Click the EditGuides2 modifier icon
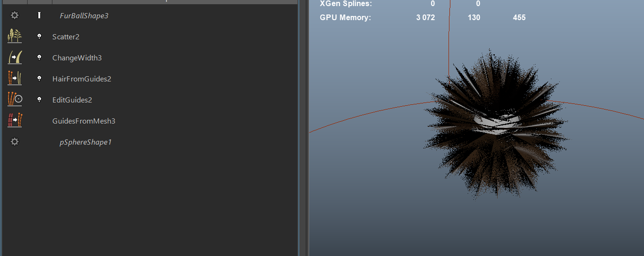This screenshot has width=644, height=256. coord(14,100)
